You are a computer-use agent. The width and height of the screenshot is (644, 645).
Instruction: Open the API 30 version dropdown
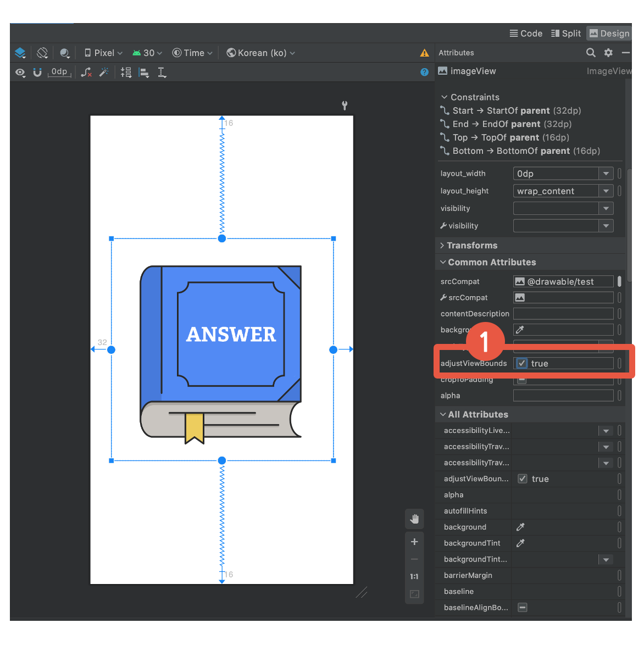(147, 53)
